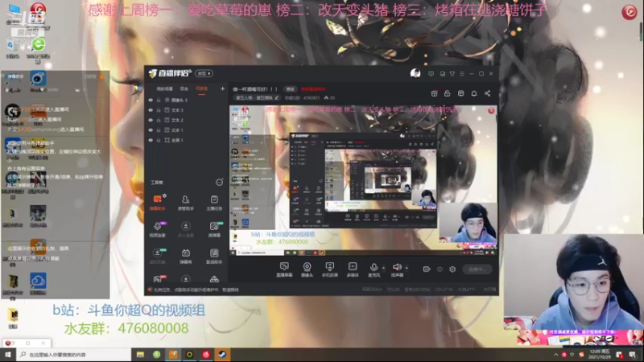Add a 多媒体 multimedia source
This screenshot has width=644, height=362.
coord(353,269)
